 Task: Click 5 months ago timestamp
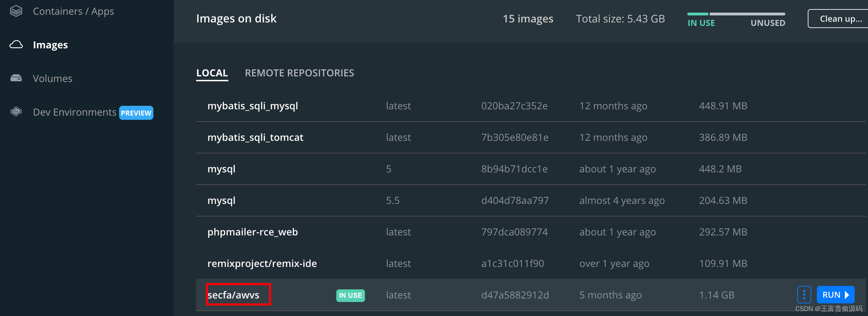(x=610, y=295)
